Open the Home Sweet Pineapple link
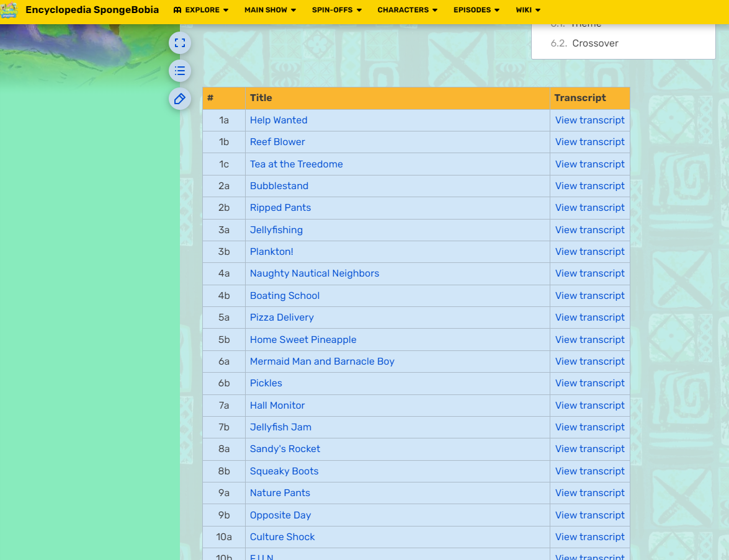Screen dimensions: 729x560 coord(303,340)
